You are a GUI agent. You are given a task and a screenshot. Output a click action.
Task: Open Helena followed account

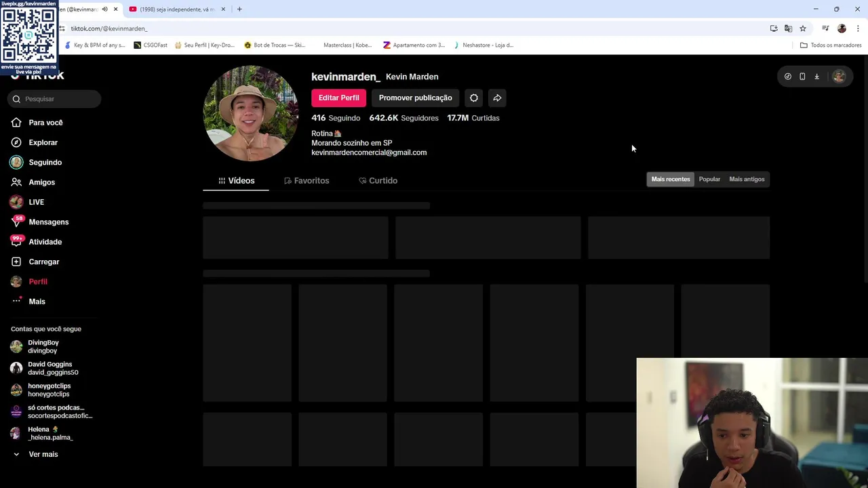[x=42, y=434]
